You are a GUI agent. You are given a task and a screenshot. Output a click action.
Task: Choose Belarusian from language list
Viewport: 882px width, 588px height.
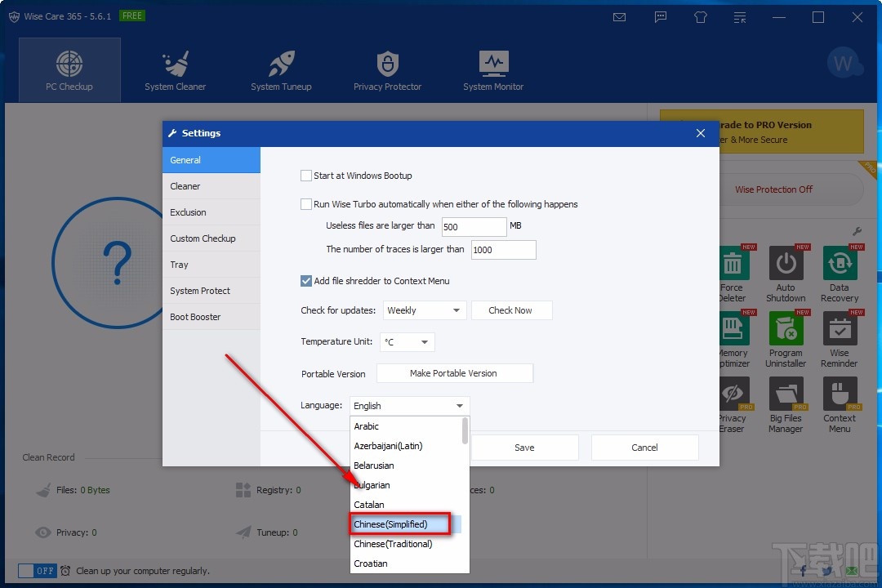coord(406,465)
